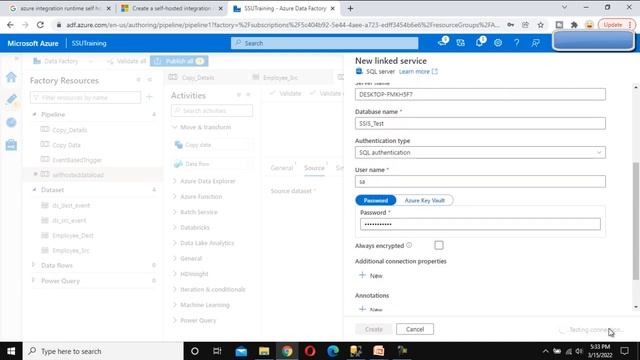The width and height of the screenshot is (640, 360).
Task: Open Chrome from the taskbar
Action: click(287, 351)
